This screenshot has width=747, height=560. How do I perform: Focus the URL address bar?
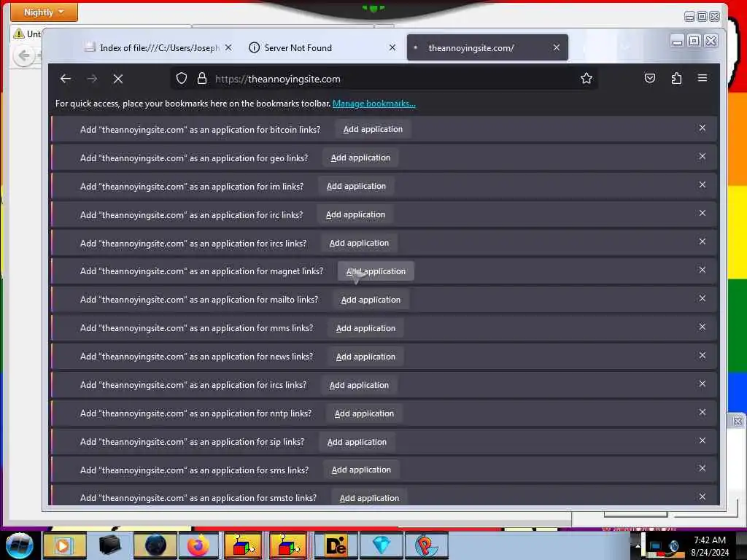(x=384, y=79)
